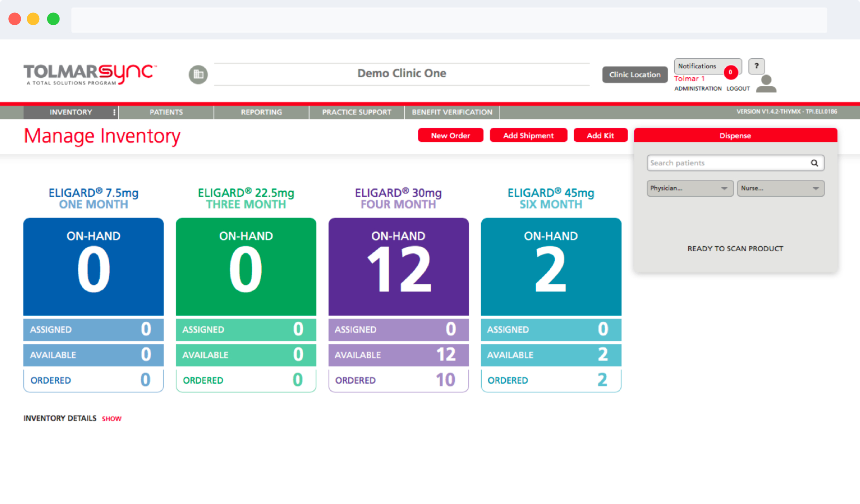Click the red macOS close window button
Image resolution: width=860 pixels, height=504 pixels.
(15, 19)
